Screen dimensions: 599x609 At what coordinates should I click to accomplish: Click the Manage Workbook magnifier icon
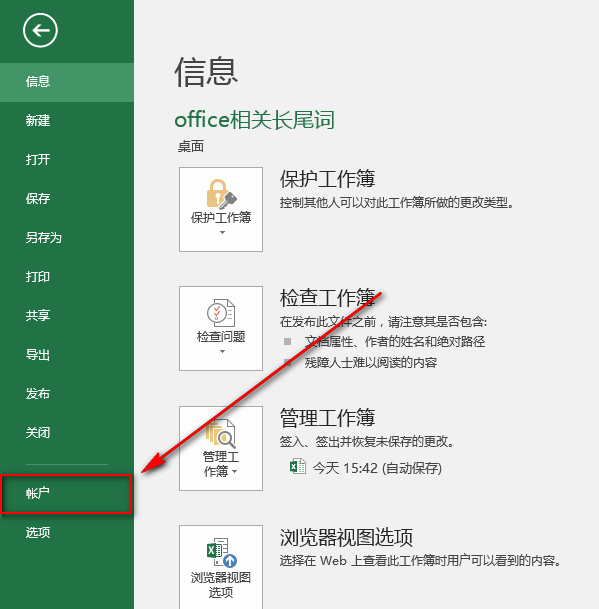point(221,433)
